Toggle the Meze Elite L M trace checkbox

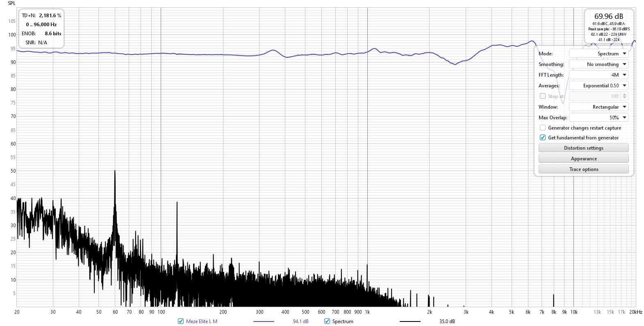[x=181, y=321]
